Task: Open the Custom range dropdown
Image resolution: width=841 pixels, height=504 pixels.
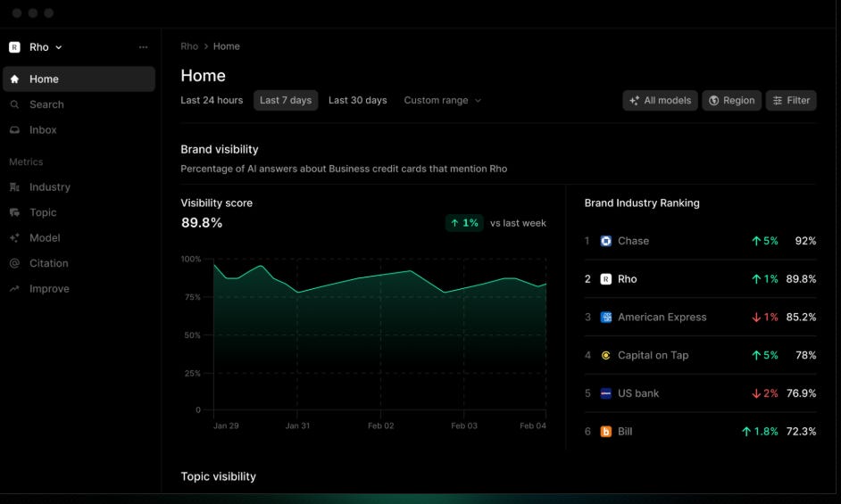Action: 443,100
